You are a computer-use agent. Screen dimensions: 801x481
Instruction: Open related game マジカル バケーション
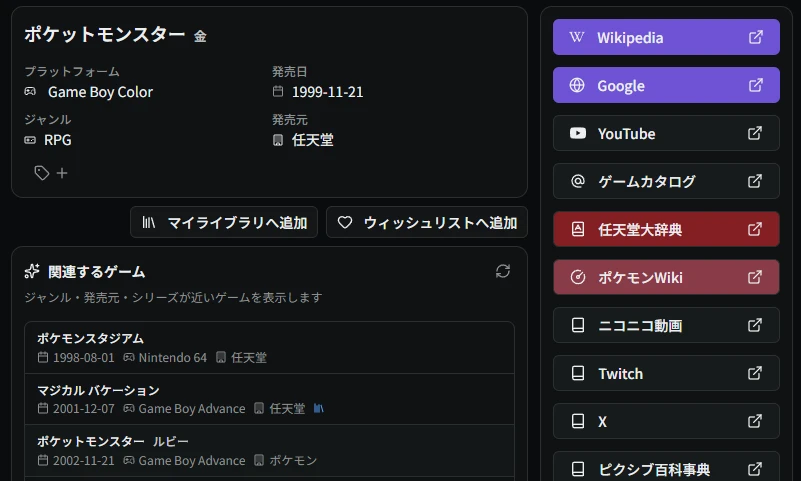[x=269, y=399]
